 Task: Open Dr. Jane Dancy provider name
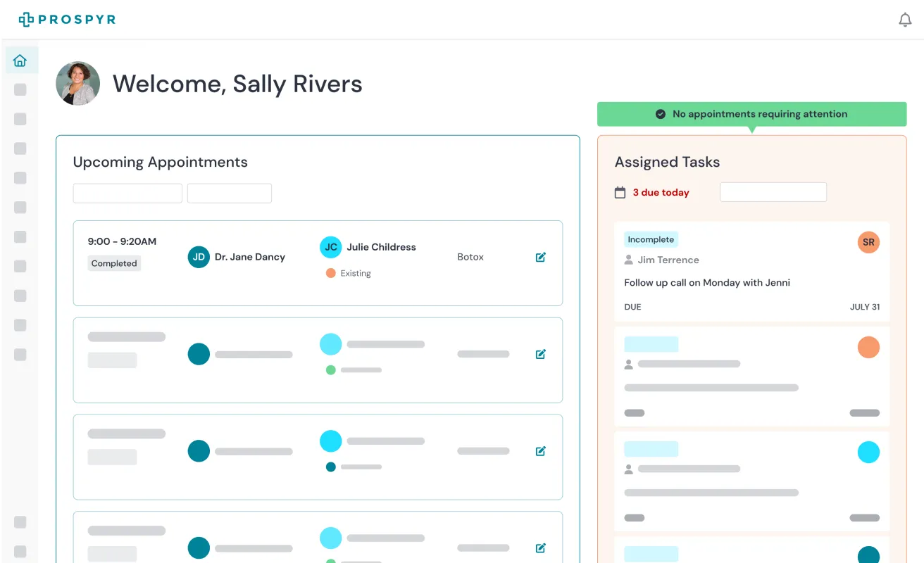(x=250, y=257)
